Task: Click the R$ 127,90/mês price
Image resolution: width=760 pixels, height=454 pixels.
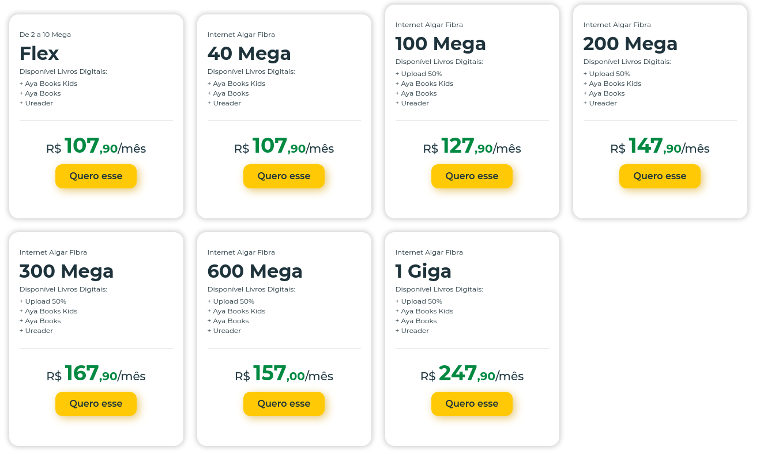Action: coord(472,147)
